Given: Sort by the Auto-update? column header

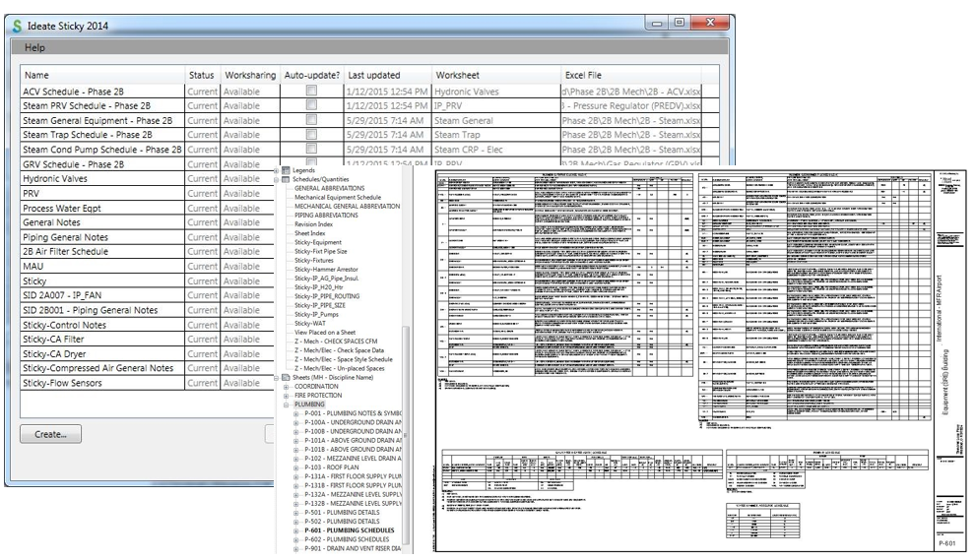Looking at the screenshot, I should point(311,75).
